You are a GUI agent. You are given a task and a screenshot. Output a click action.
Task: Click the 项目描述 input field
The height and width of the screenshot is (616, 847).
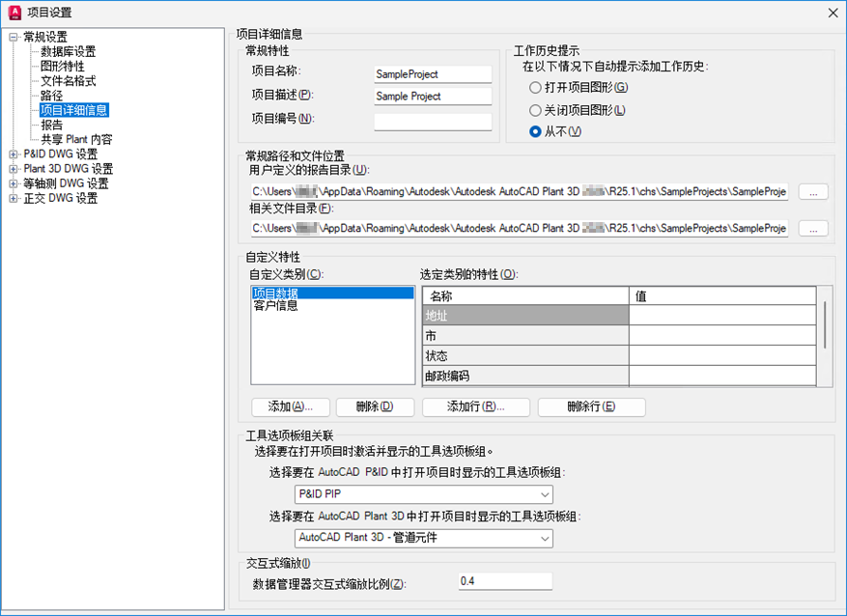(433, 97)
